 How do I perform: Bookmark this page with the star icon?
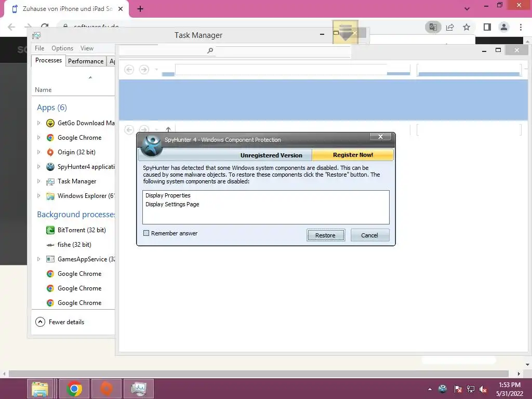467,27
